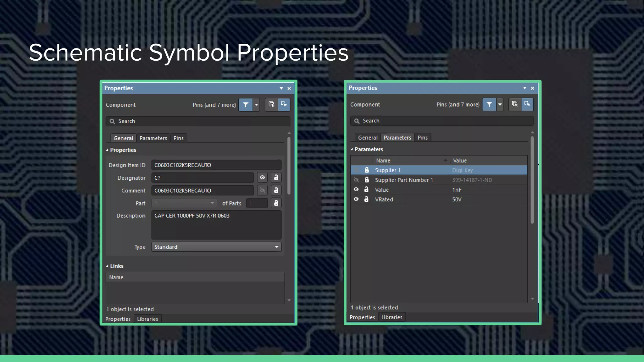Click Search field in right Properties panel
644x362 pixels.
tap(442, 121)
